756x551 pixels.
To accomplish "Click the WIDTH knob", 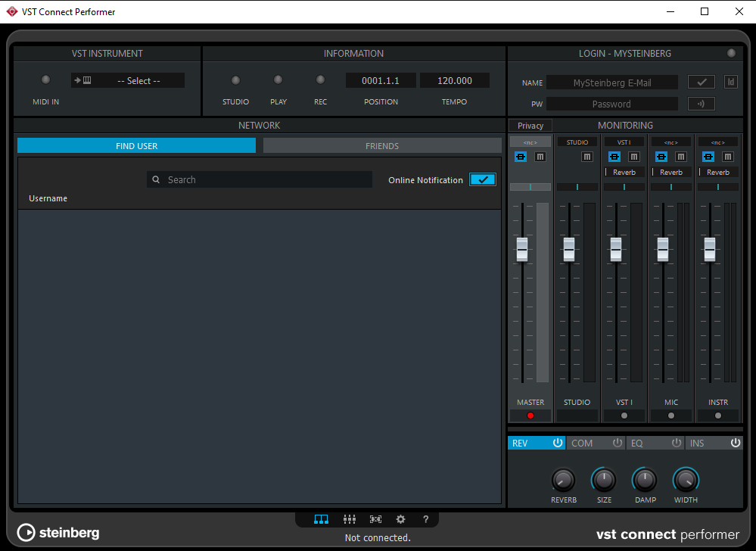I will pyautogui.click(x=686, y=480).
